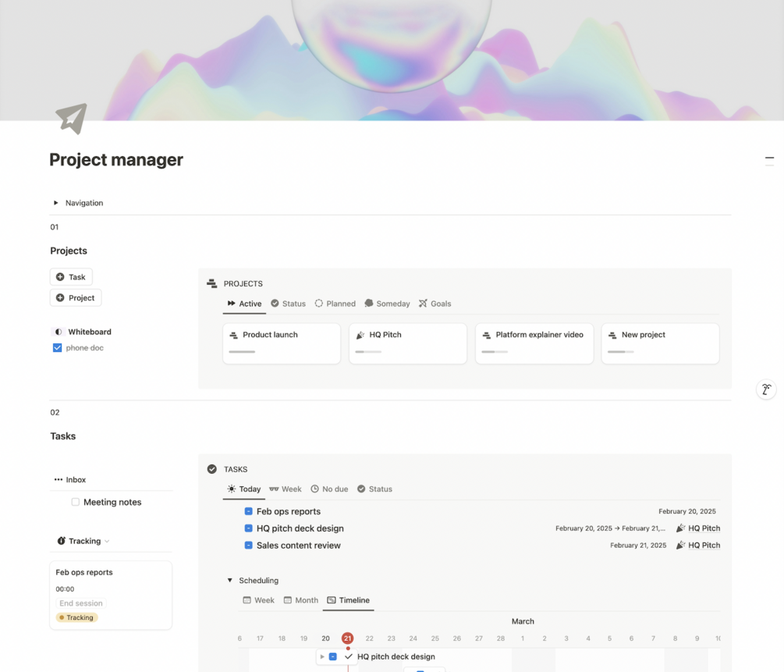Click the Platform explainer video card progress bar

pyautogui.click(x=495, y=352)
